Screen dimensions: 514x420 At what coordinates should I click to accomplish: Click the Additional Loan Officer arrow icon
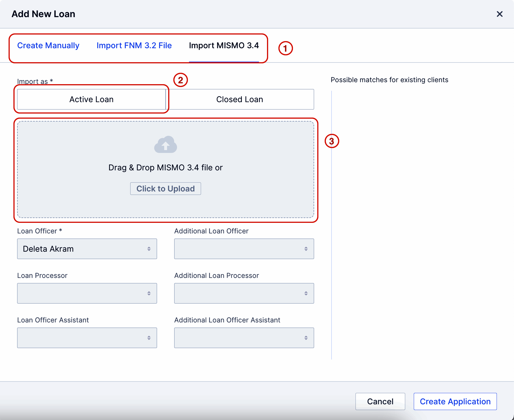click(x=306, y=249)
